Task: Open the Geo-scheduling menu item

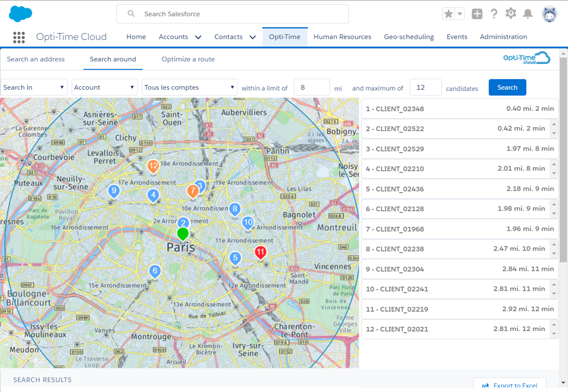Action: [x=409, y=37]
